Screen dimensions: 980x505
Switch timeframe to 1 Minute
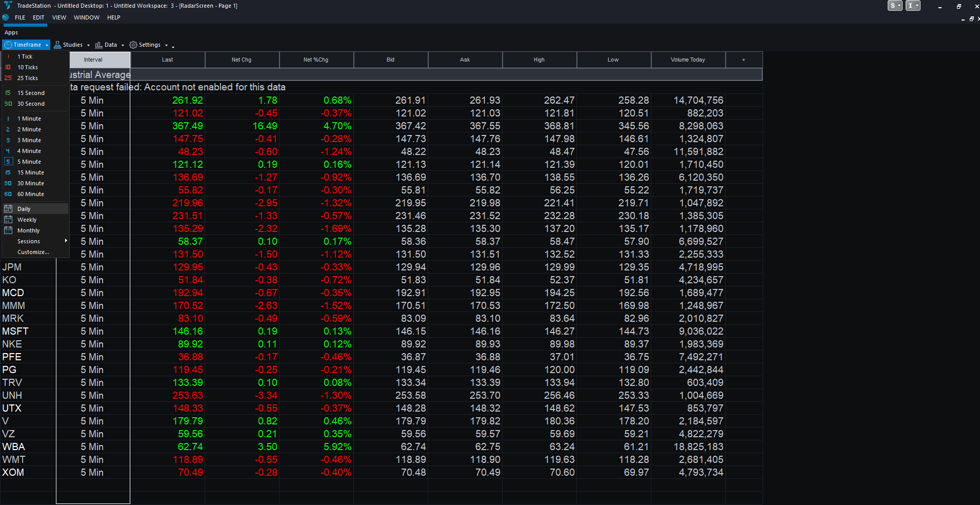coord(35,119)
